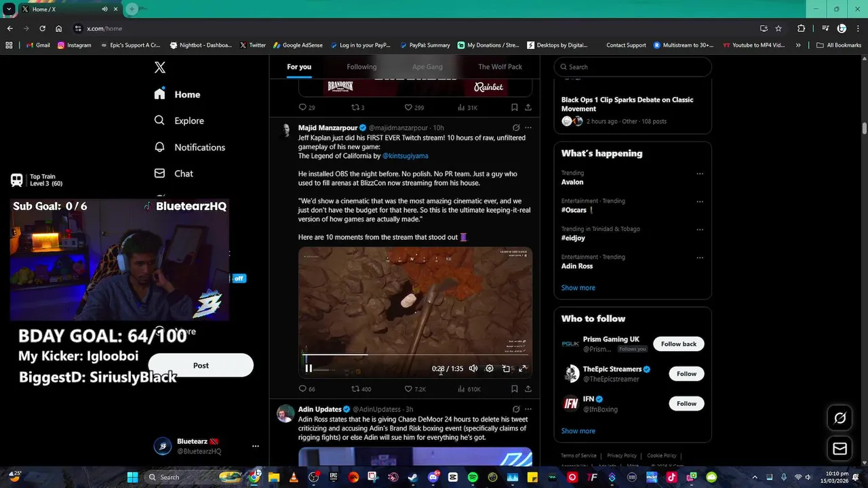The image size is (868, 488).
Task: Open more options for #eidjoy trend
Action: [700, 230]
